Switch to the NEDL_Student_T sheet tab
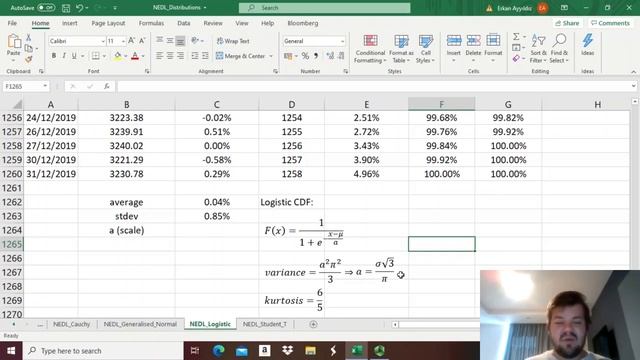The image size is (640, 360). (x=264, y=324)
